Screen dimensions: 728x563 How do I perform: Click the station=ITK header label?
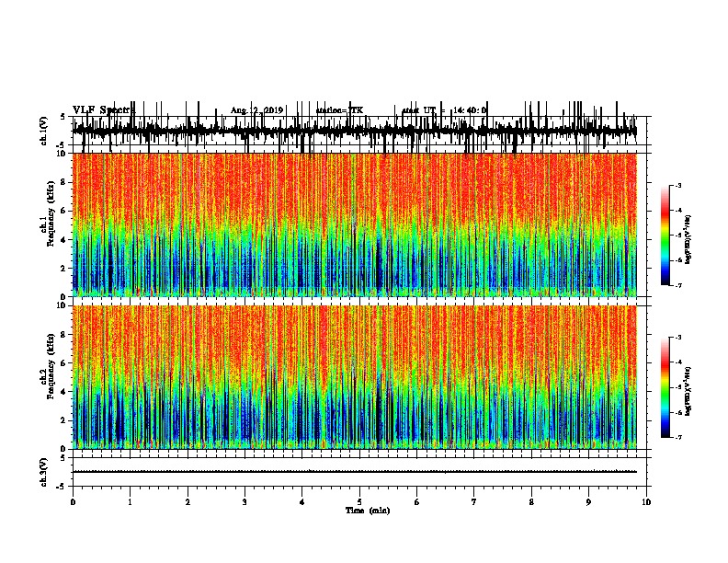pos(339,110)
